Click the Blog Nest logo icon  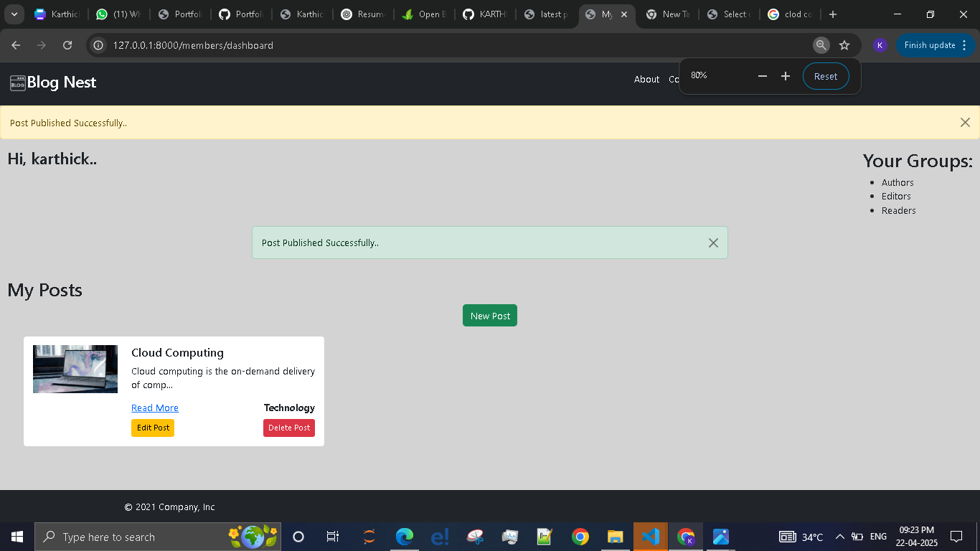point(18,83)
